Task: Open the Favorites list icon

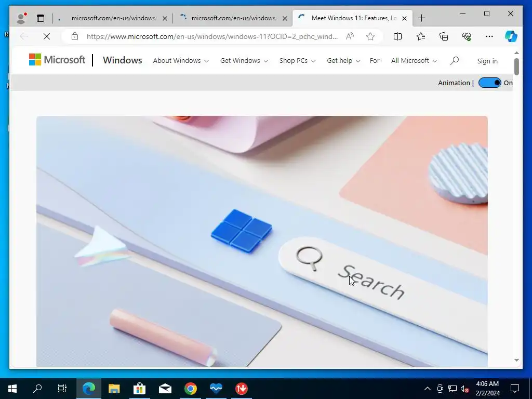Action: pyautogui.click(x=421, y=36)
